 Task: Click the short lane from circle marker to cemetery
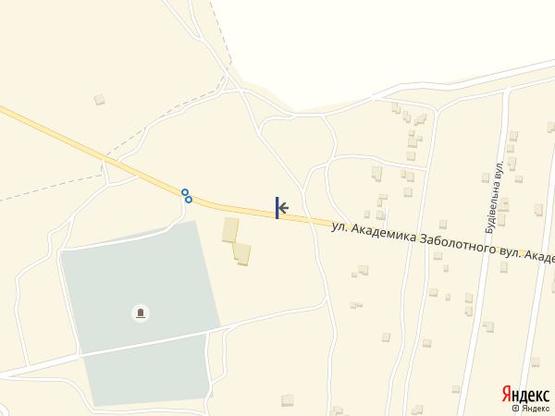(x=184, y=213)
